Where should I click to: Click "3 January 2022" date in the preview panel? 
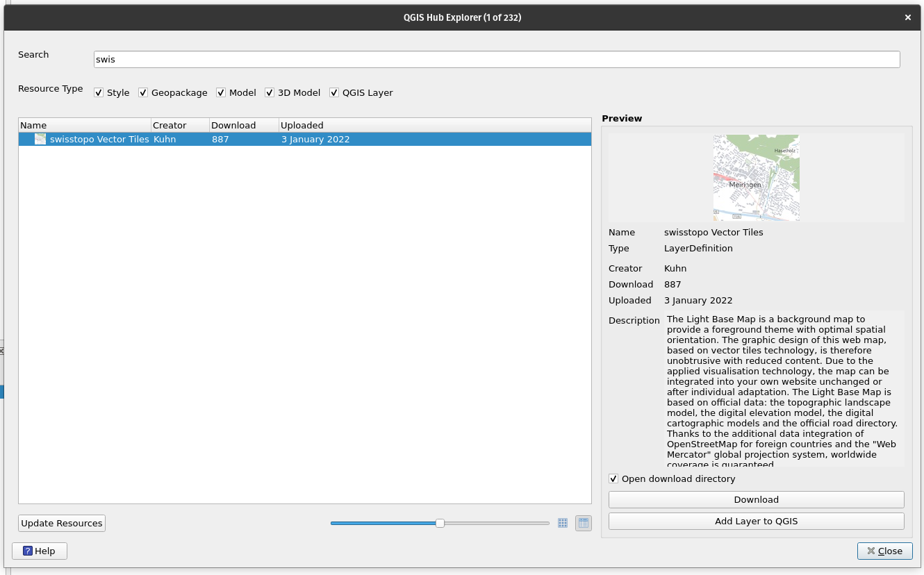pos(698,300)
